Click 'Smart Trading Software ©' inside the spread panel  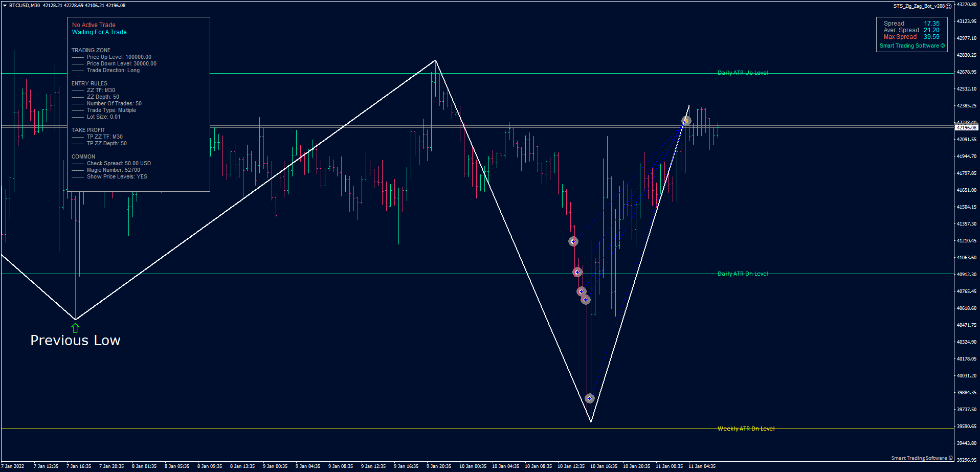pyautogui.click(x=912, y=46)
